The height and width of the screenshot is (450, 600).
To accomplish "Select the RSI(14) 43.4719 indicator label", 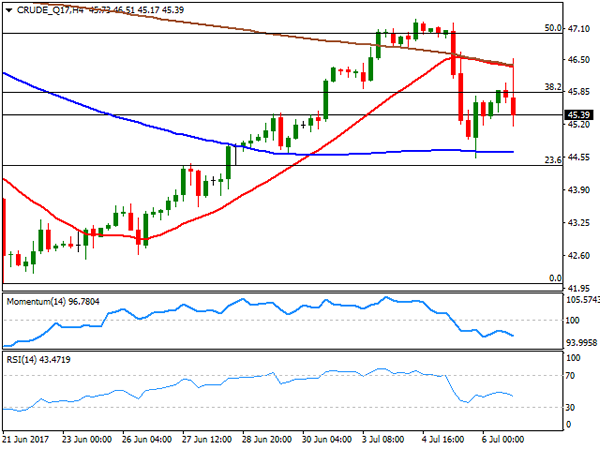I will [39, 360].
